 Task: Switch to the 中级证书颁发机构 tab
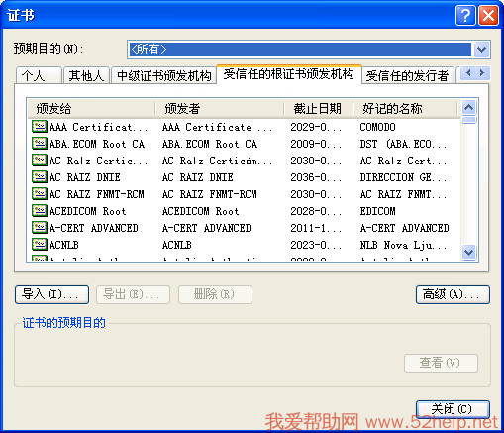pos(163,75)
